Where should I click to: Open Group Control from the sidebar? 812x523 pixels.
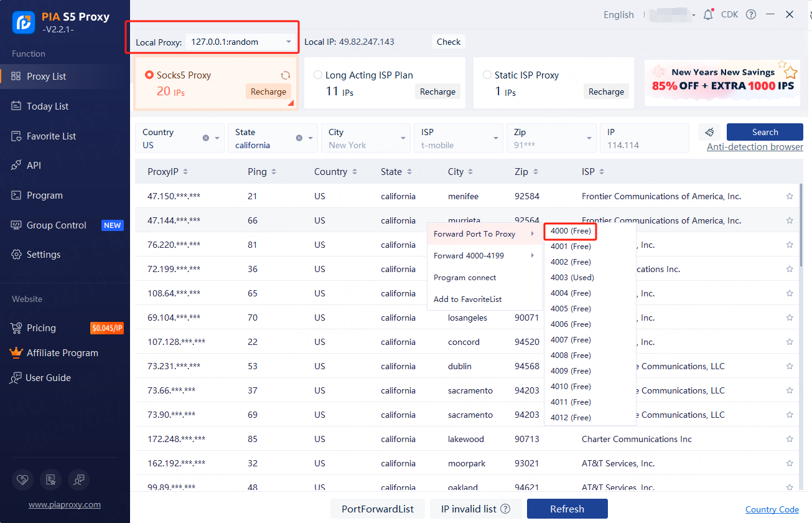coord(57,225)
